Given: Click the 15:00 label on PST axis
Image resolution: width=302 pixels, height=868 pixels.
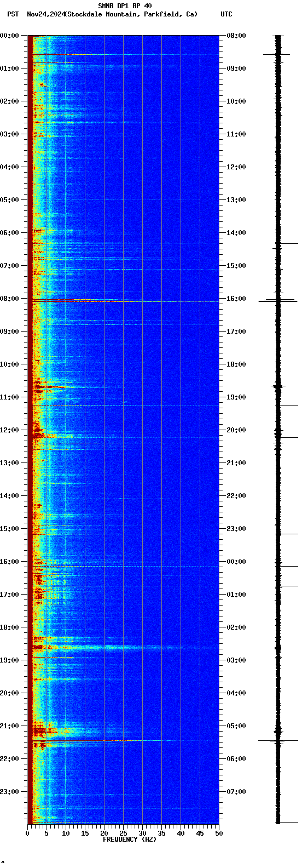Looking at the screenshot, I should [9, 529].
